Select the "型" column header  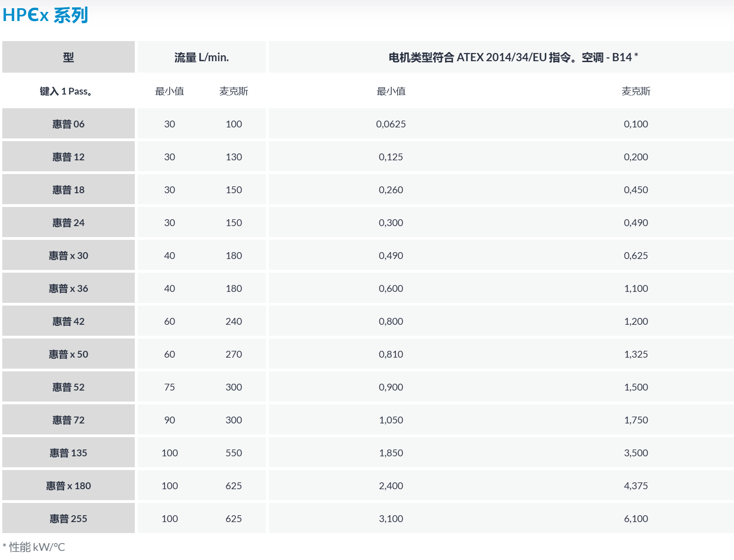pyautogui.click(x=69, y=57)
